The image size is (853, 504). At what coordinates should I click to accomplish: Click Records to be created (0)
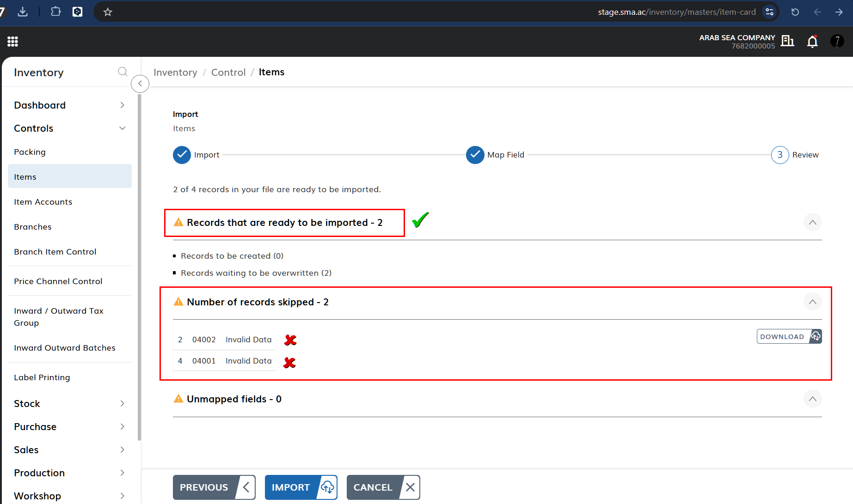(232, 256)
